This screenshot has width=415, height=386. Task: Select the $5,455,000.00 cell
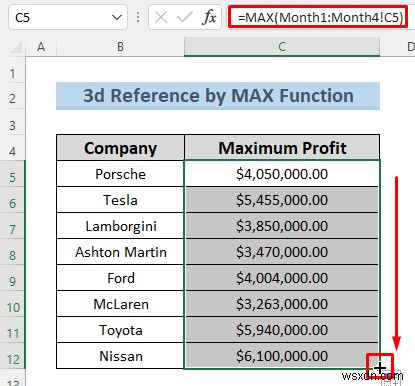coord(282,200)
